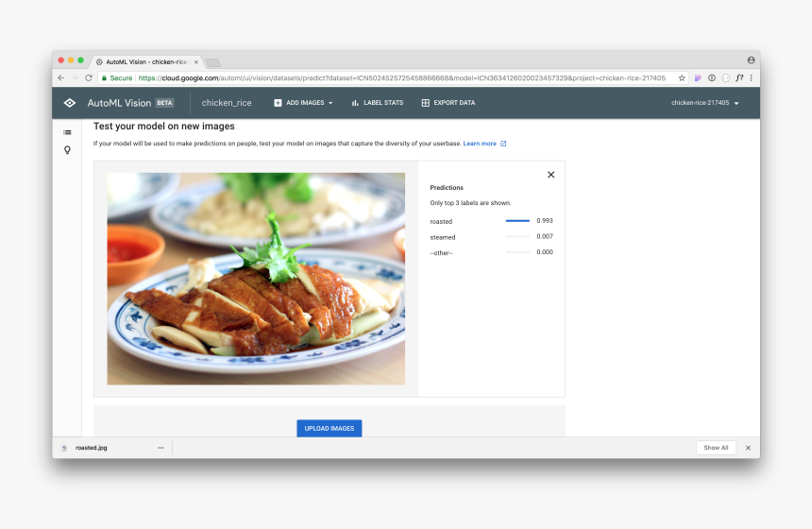
Task: Go to LABEL STATS
Action: pyautogui.click(x=377, y=103)
